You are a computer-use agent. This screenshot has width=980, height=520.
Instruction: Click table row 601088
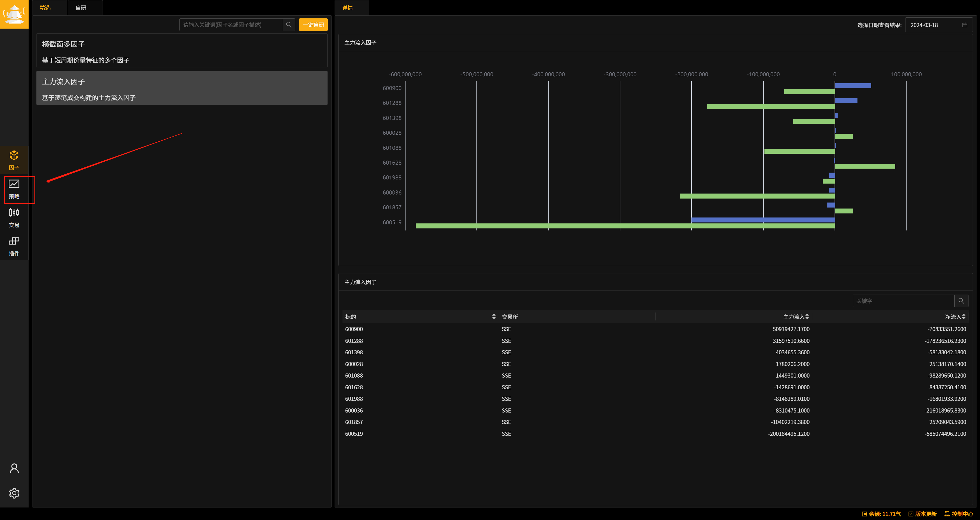pos(655,375)
